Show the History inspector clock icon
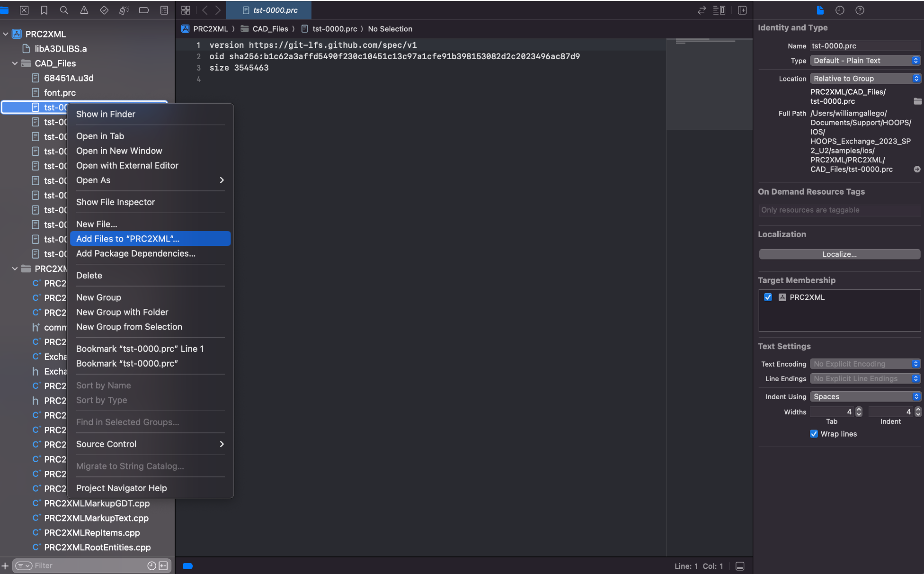This screenshot has width=924, height=574. pos(839,10)
